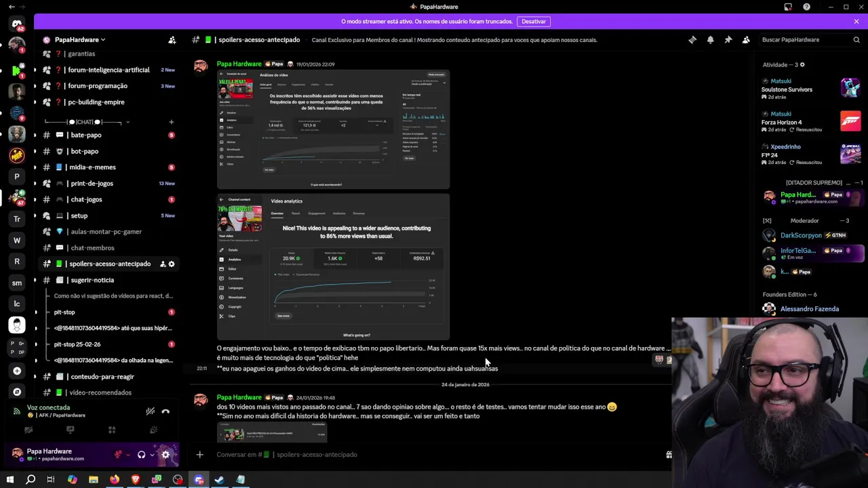The image size is (868, 488).
Task: Expand the server folder with P G+ icons
Action: click(17, 348)
